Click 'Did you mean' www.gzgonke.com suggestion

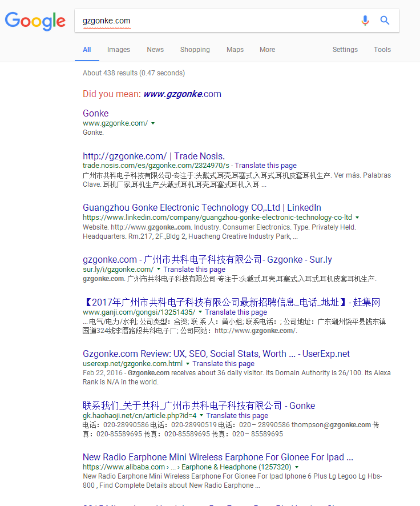[183, 94]
